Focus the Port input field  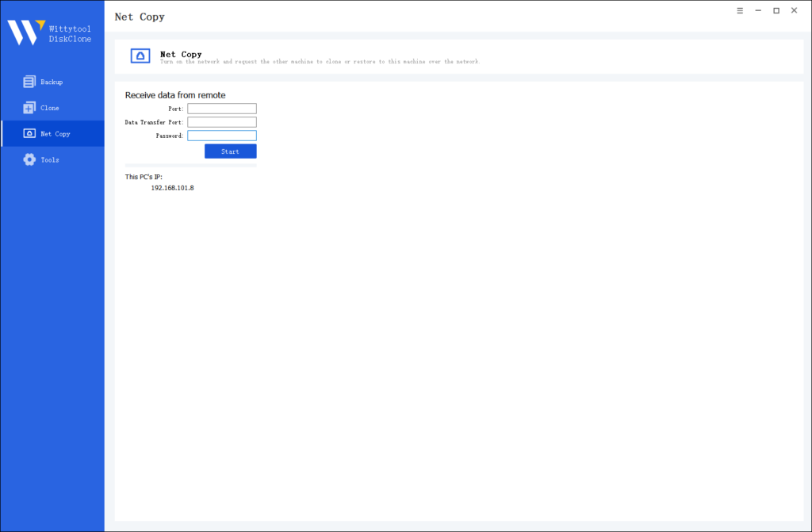pos(222,109)
